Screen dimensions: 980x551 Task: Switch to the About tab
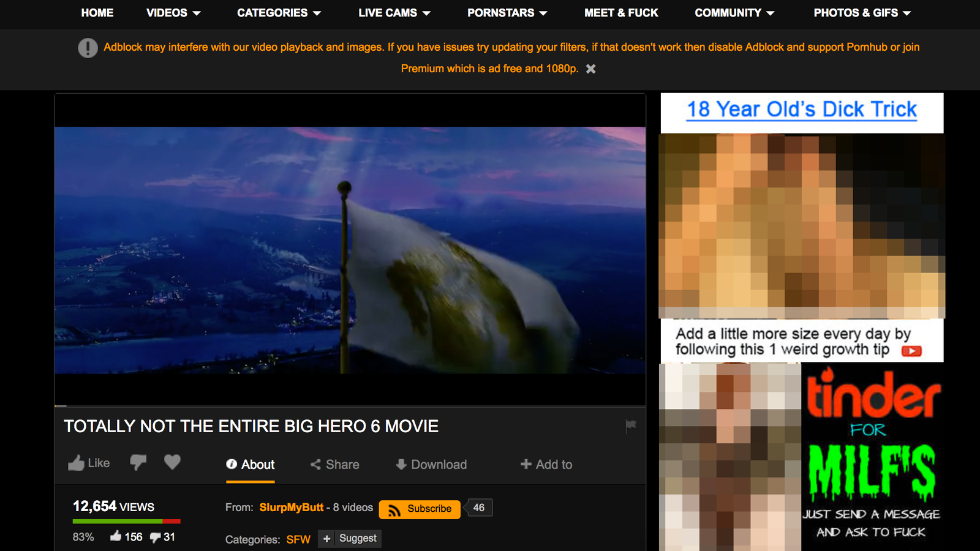250,465
